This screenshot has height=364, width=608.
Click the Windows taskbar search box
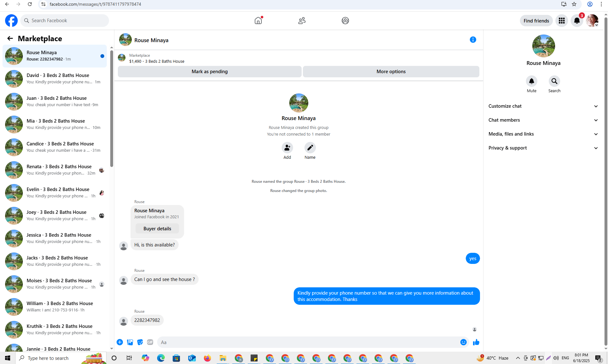coord(61,358)
